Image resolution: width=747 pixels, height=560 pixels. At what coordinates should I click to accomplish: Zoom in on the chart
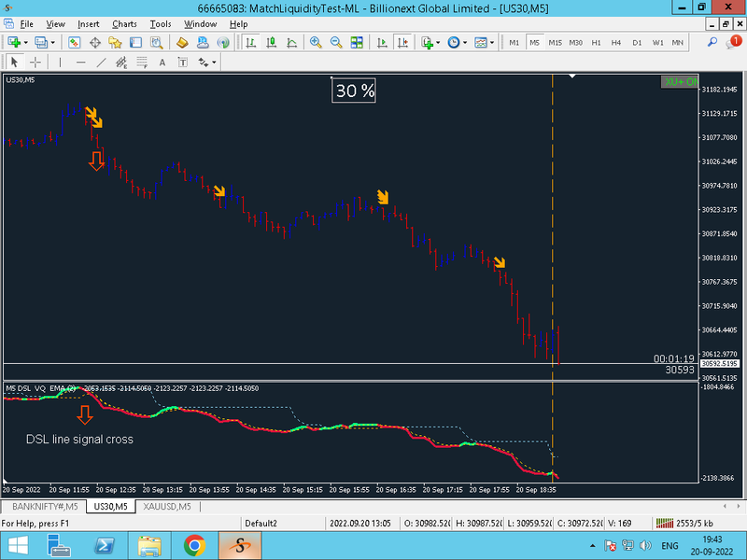pos(316,42)
